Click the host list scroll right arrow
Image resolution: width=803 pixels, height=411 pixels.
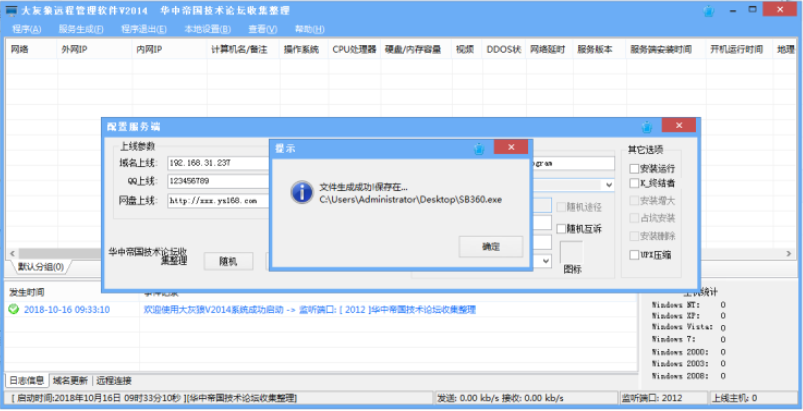click(x=789, y=253)
